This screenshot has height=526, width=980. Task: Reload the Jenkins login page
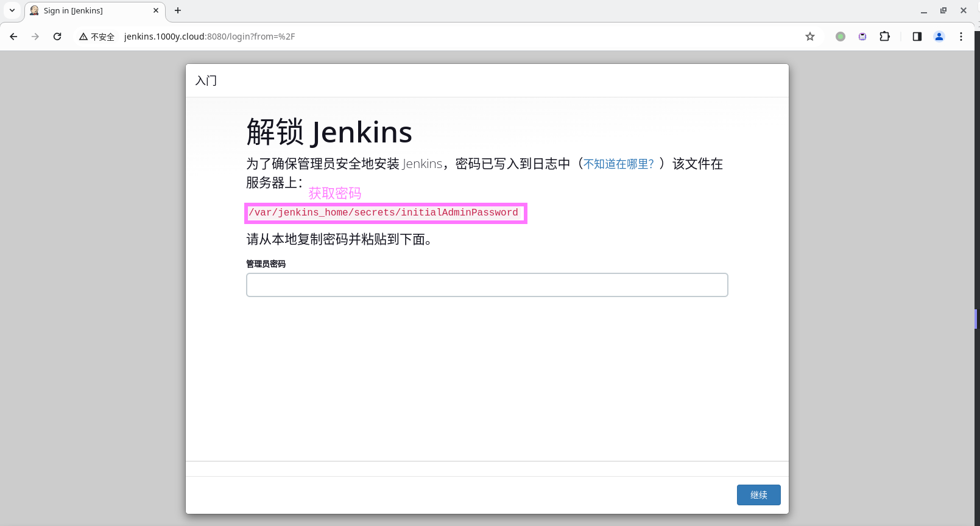(57, 37)
